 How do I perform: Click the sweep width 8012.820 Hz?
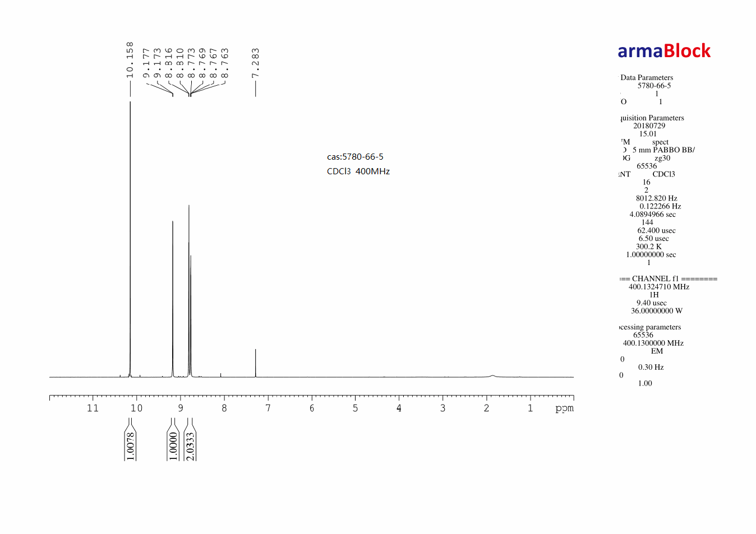pos(657,198)
